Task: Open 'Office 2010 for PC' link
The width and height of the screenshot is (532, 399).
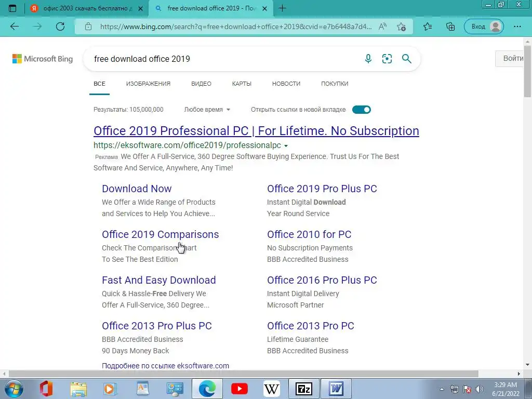Action: point(309,234)
